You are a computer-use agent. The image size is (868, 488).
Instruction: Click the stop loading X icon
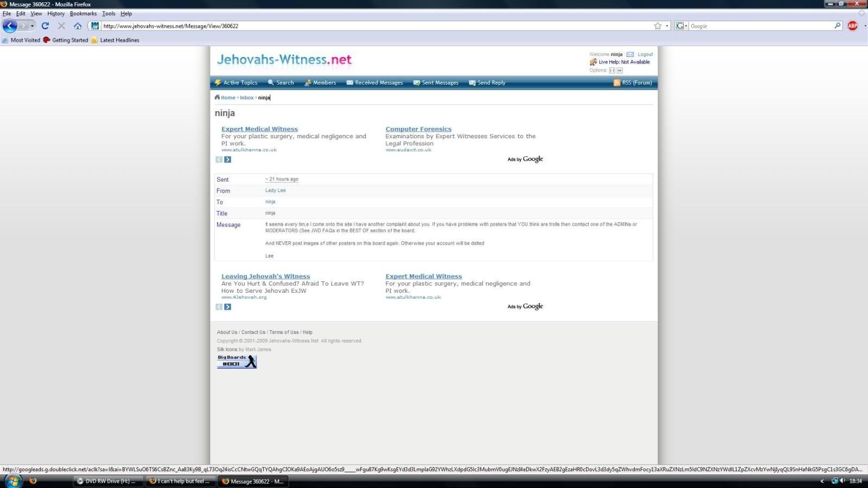[61, 25]
